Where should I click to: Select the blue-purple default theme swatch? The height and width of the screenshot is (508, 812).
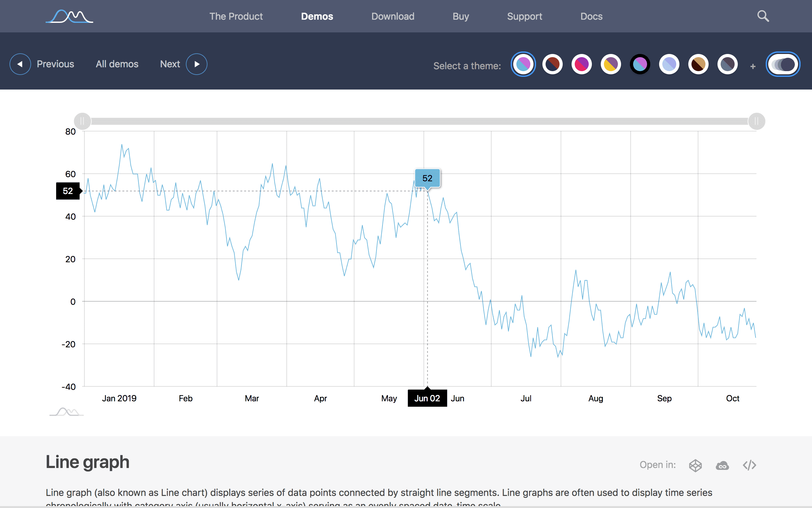pyautogui.click(x=523, y=64)
